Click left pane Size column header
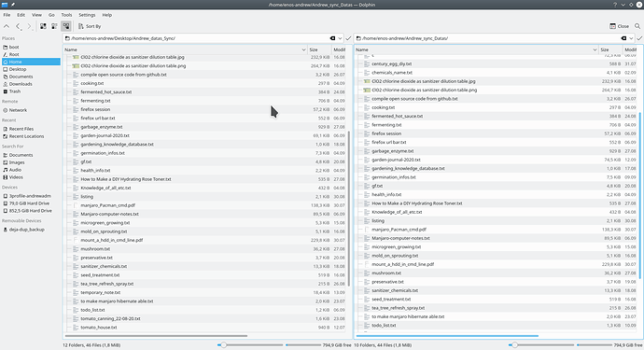This screenshot has width=644, height=350. [x=319, y=49]
